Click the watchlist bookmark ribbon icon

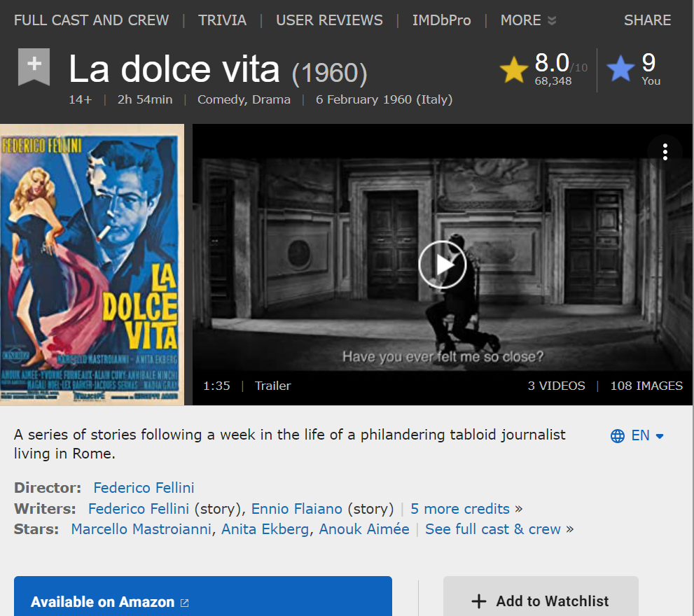click(x=34, y=67)
